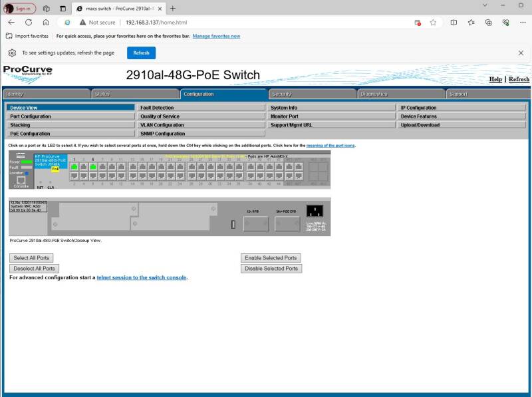Open browser Settings and more menu

pos(523,23)
